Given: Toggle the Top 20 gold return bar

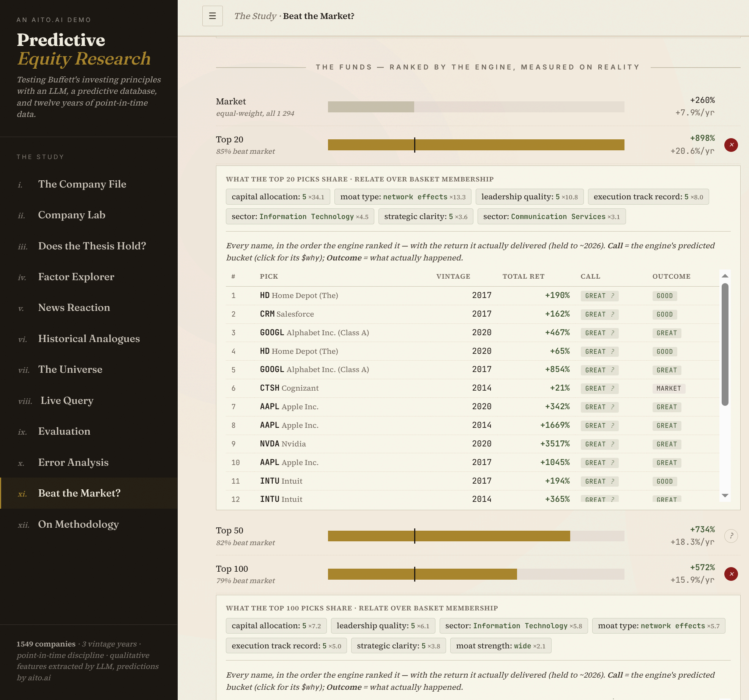Looking at the screenshot, I should tap(476, 145).
